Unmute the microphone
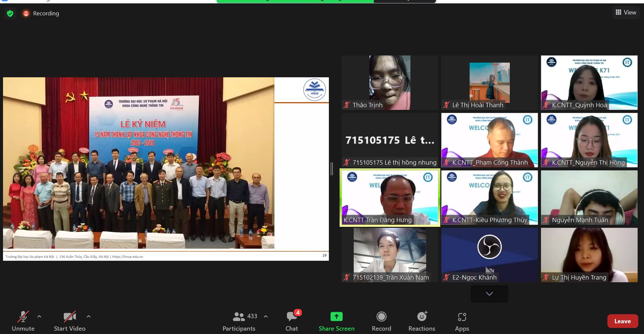The height and width of the screenshot is (334, 644). click(x=23, y=321)
